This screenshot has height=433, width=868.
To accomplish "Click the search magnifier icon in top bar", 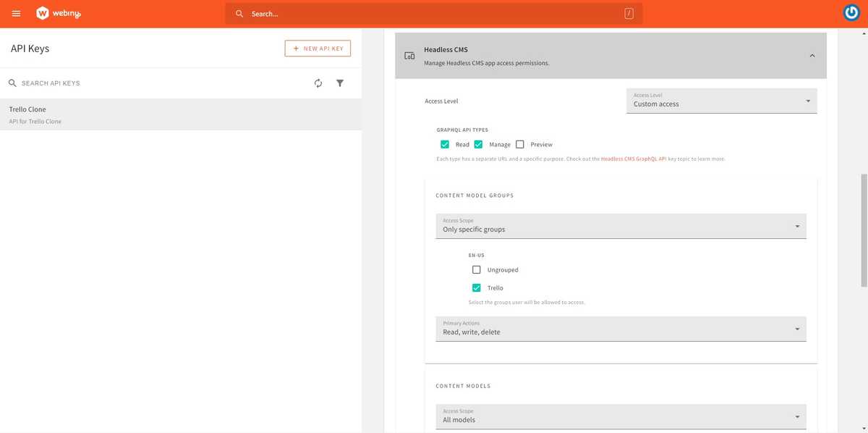I will tap(239, 14).
